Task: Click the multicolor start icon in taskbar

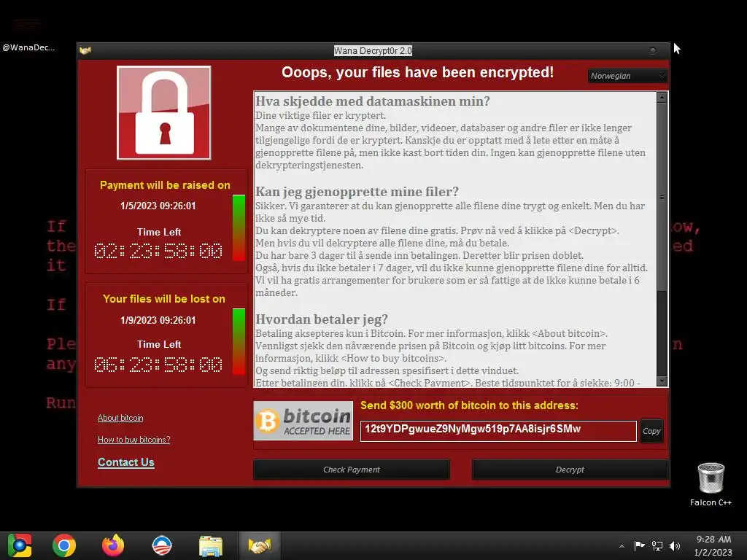Action: pyautogui.click(x=20, y=545)
